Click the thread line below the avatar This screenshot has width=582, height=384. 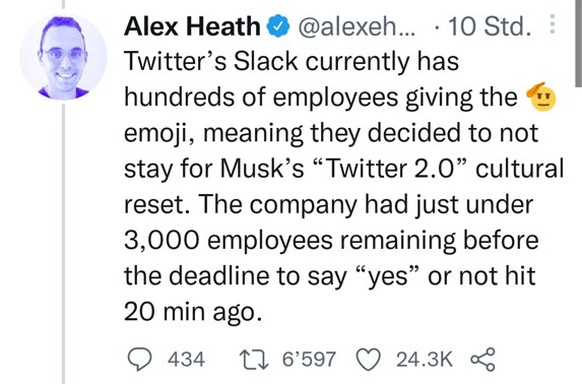click(x=63, y=244)
